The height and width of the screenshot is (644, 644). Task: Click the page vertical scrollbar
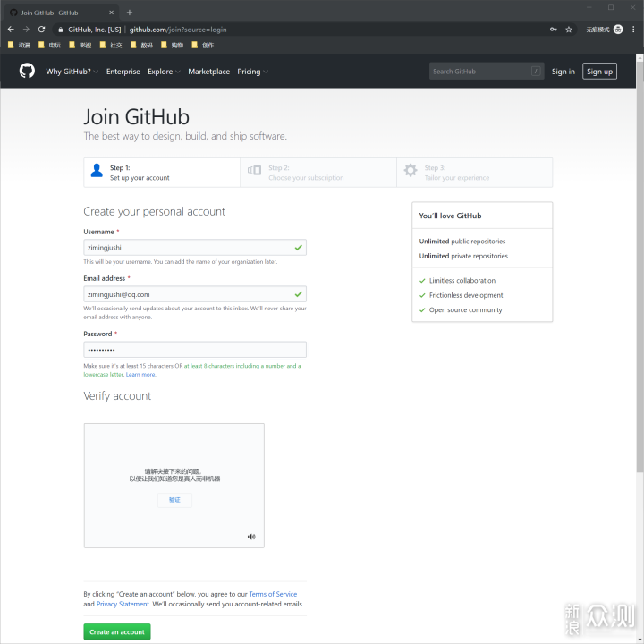click(640, 267)
